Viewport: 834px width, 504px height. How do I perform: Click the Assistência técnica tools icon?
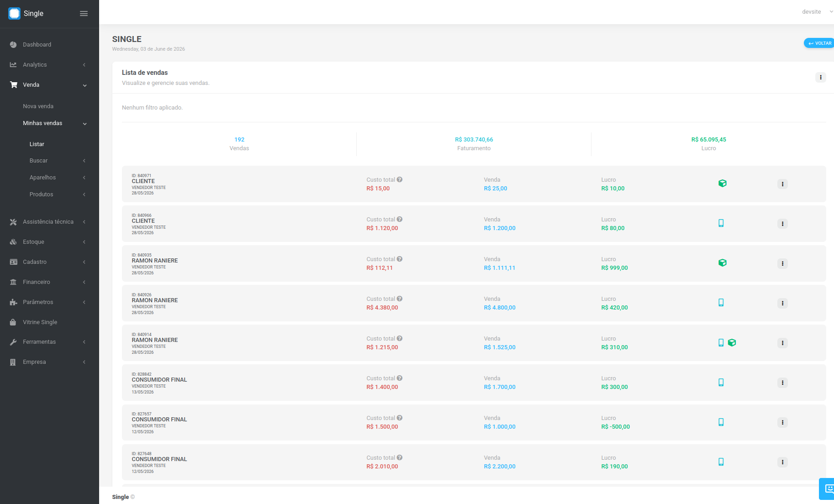13,222
